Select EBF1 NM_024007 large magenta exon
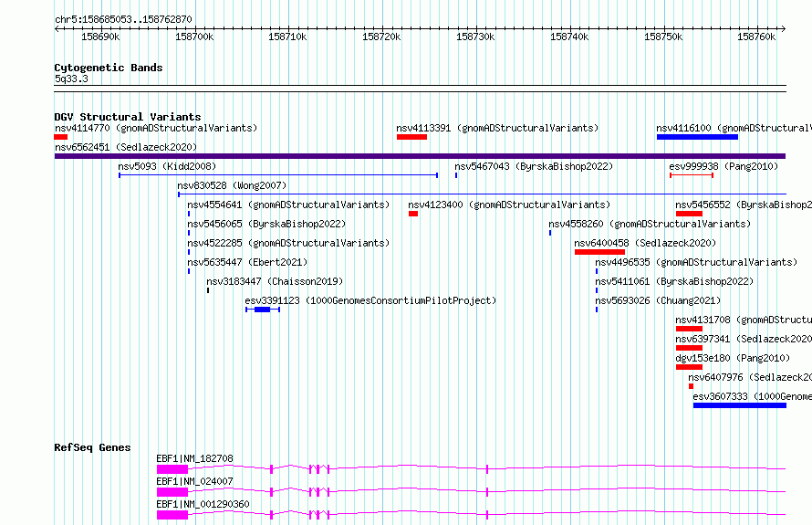The image size is (812, 525). pos(172,492)
